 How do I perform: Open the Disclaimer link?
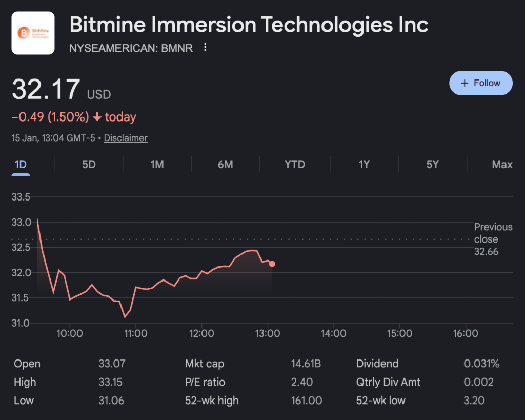tap(125, 138)
